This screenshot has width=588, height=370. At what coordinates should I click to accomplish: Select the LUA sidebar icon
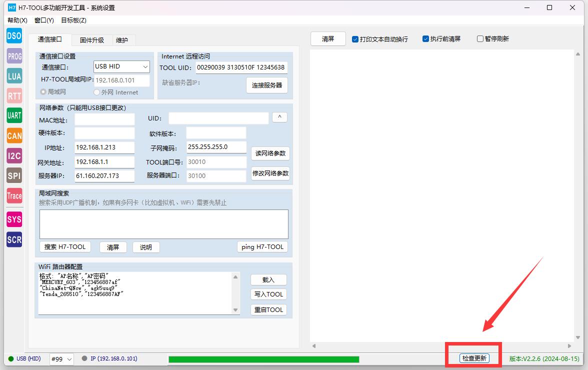(x=14, y=76)
